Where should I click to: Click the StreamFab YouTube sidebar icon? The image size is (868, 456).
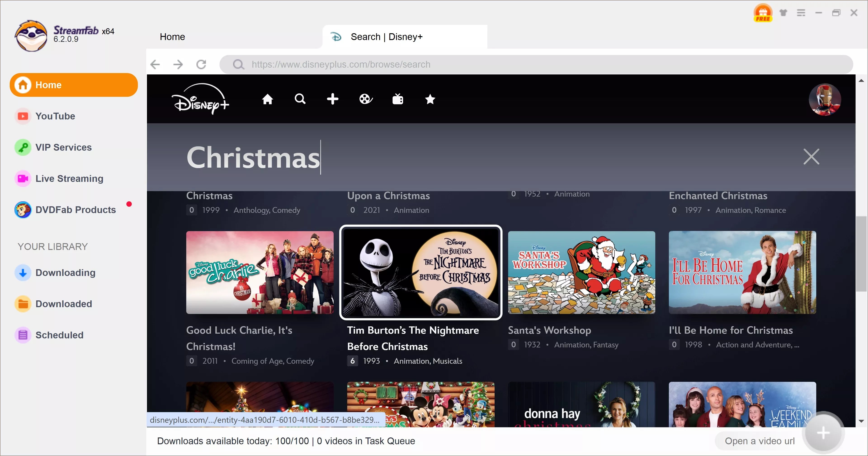point(24,116)
